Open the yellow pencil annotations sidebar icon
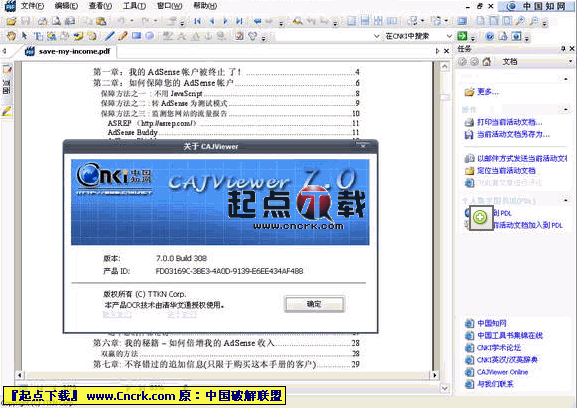Viewport: 577px width, 408px height. click(7, 111)
